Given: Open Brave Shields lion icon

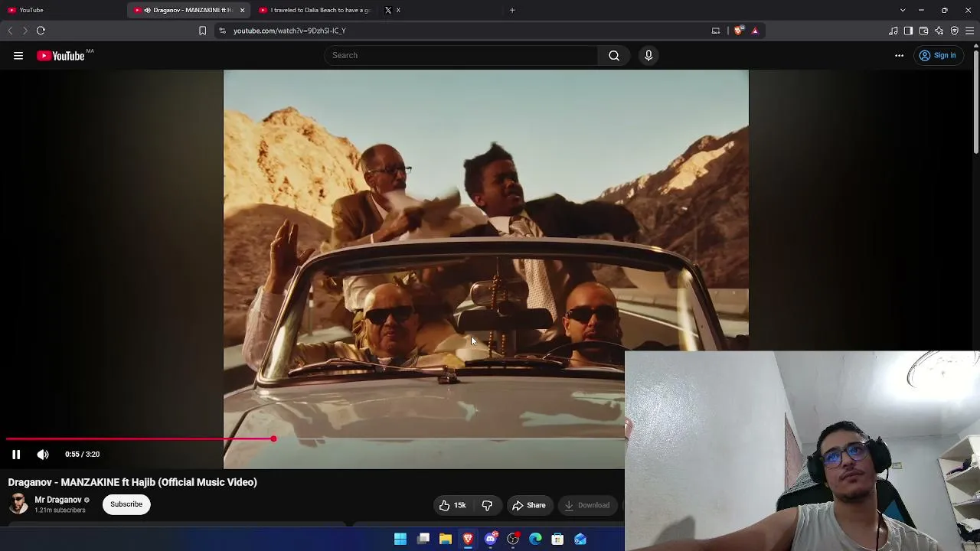Looking at the screenshot, I should pyautogui.click(x=738, y=31).
